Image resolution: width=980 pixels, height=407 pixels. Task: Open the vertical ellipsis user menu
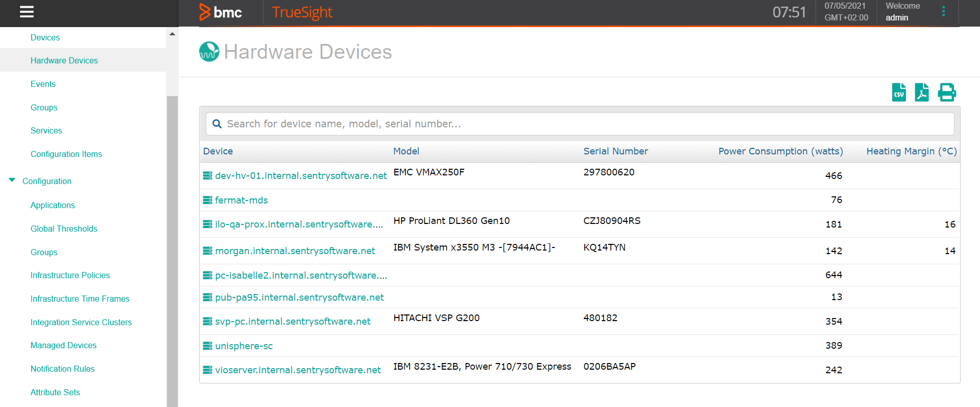point(943,11)
